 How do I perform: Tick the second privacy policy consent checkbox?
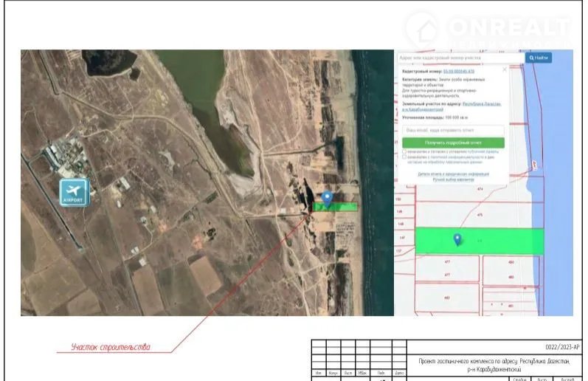click(404, 157)
